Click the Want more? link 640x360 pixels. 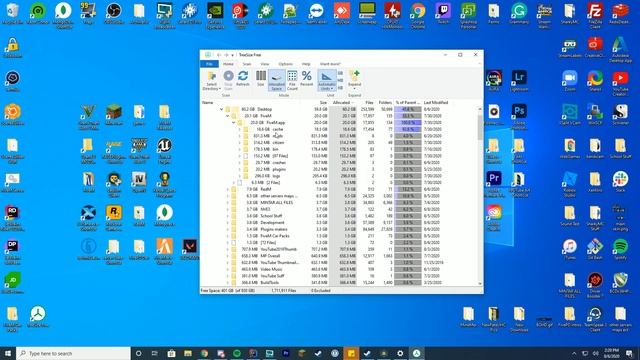(x=330, y=64)
